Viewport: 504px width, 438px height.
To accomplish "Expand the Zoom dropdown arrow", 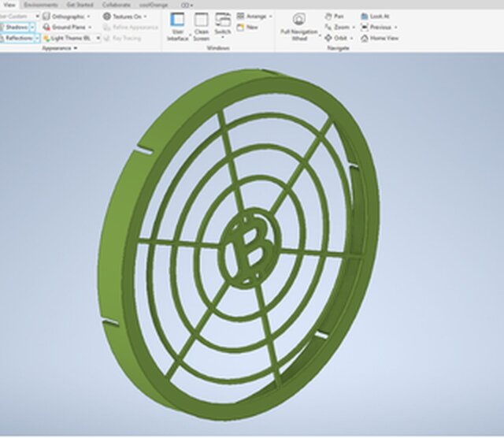I will pos(354,28).
